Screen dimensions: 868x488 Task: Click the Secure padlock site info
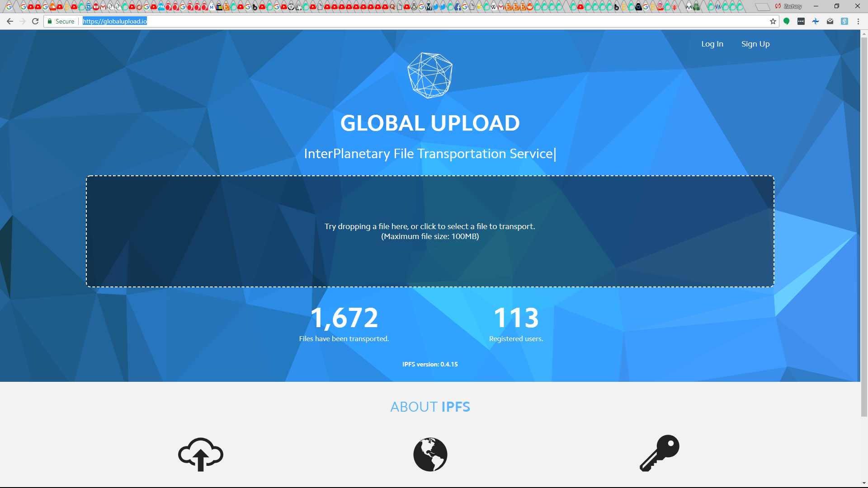[61, 21]
